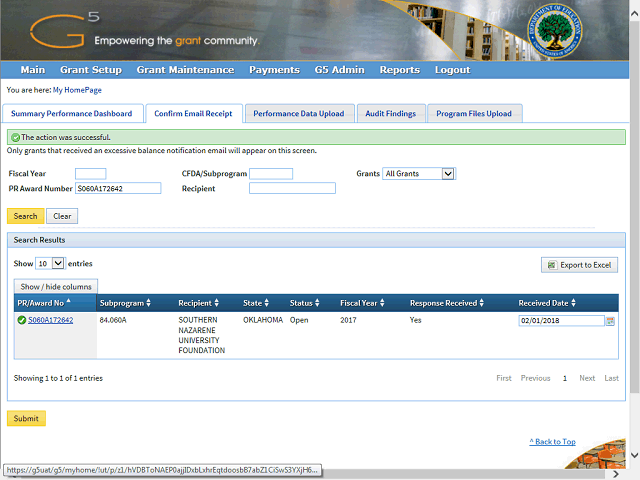
Task: Click the scroll up arrow
Action: pyautogui.click(x=635, y=14)
